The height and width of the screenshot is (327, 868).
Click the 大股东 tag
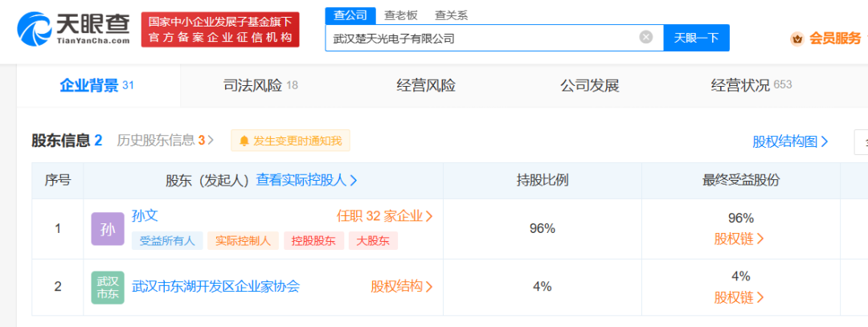tap(373, 241)
